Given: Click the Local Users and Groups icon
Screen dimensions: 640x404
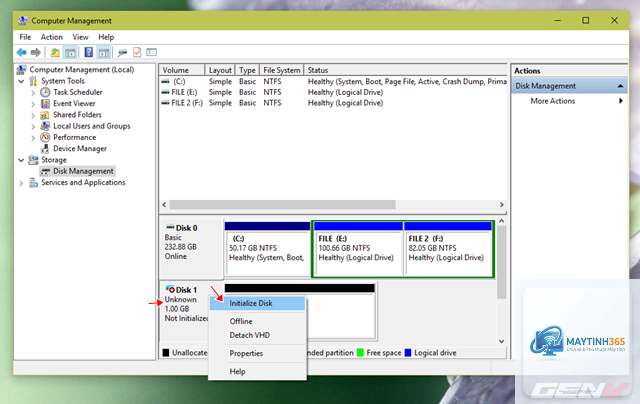Looking at the screenshot, I should [x=45, y=126].
